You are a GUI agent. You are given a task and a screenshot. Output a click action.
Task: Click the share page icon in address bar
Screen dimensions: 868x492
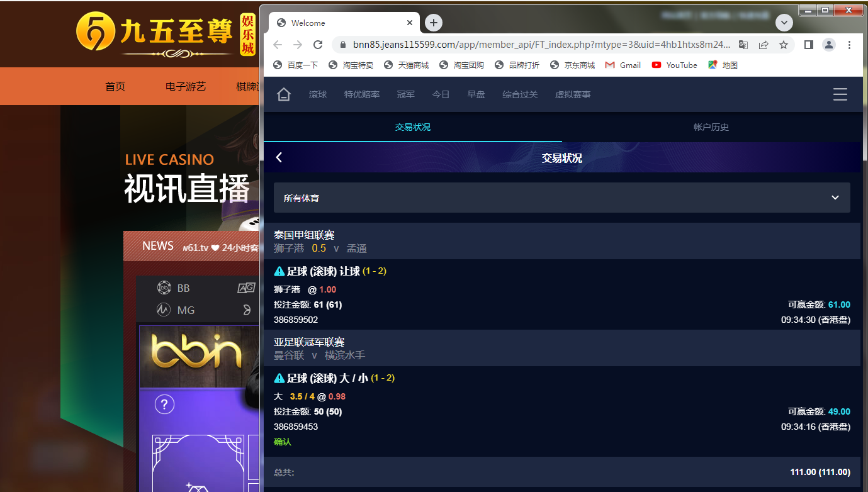(x=764, y=45)
